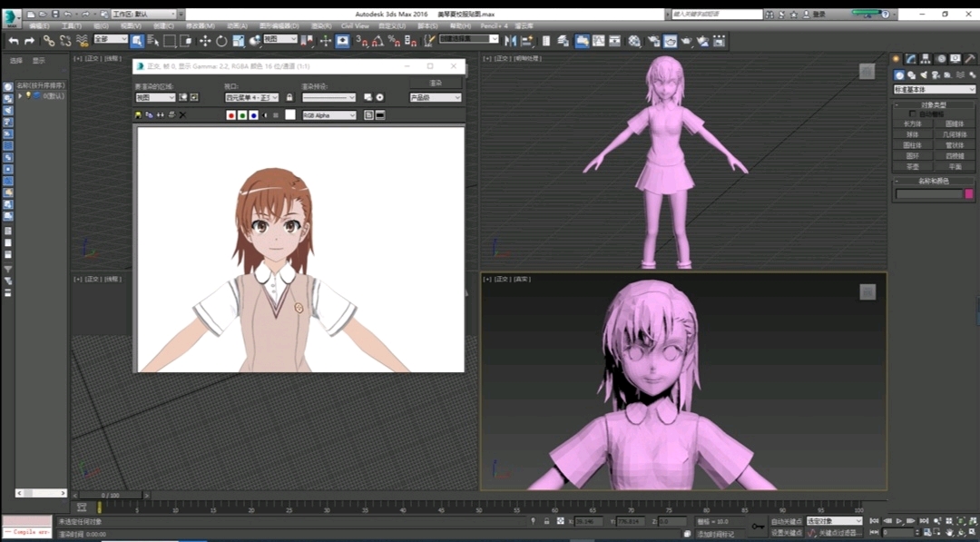Click the 长方体 box primitive button
This screenshot has height=542, width=980.
pos(912,123)
